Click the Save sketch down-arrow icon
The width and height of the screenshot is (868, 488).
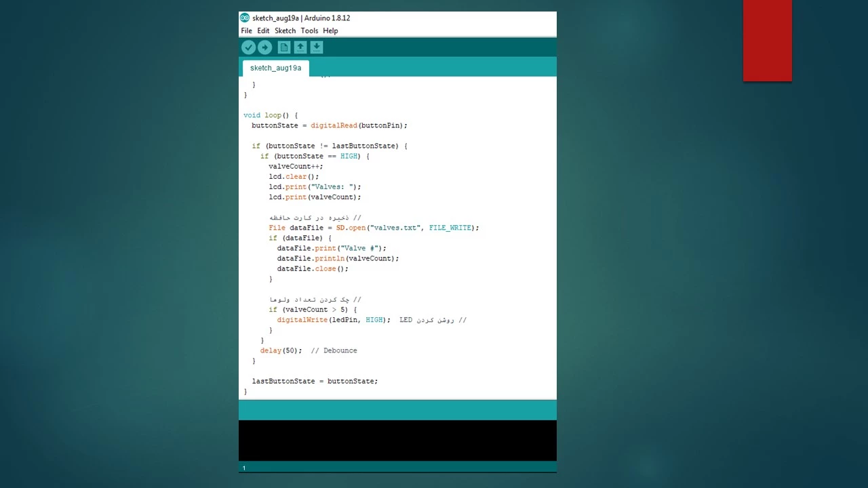(317, 47)
